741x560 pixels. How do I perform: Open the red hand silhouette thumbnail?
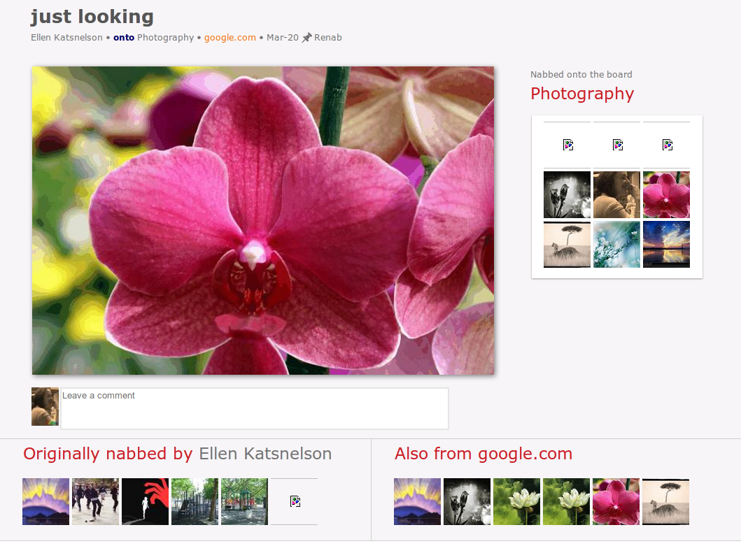point(145,501)
